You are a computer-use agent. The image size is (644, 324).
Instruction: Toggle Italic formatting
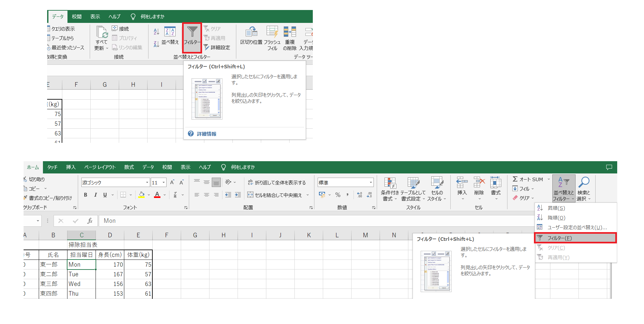(96, 195)
